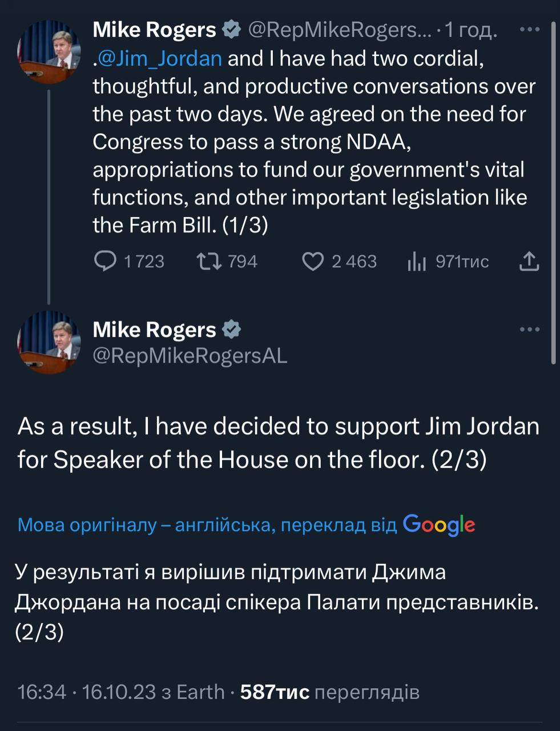Tap the share upload icon on first tweet
This screenshot has height=731, width=560.
tap(529, 262)
